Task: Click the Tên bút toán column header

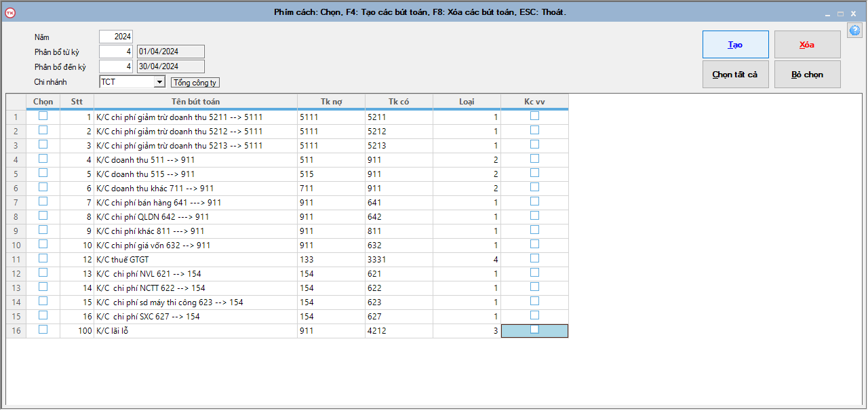Action: coord(195,102)
